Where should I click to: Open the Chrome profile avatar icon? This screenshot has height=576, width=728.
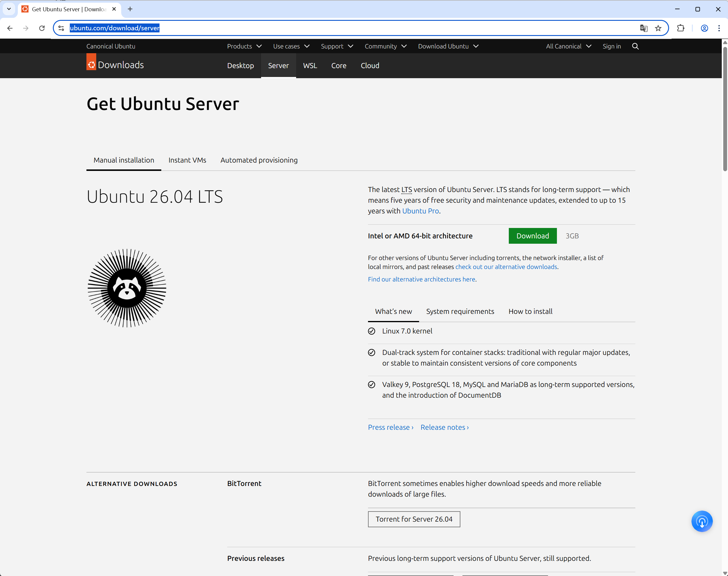coord(704,28)
